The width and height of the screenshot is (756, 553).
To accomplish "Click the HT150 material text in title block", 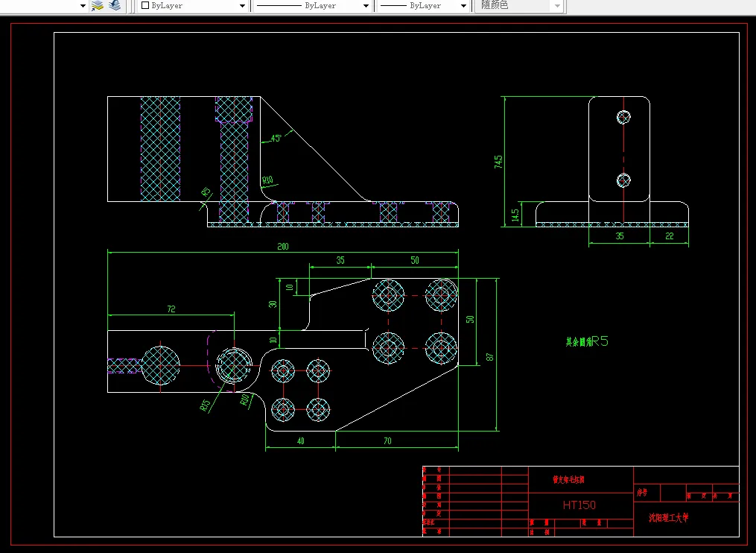I will pyautogui.click(x=579, y=505).
